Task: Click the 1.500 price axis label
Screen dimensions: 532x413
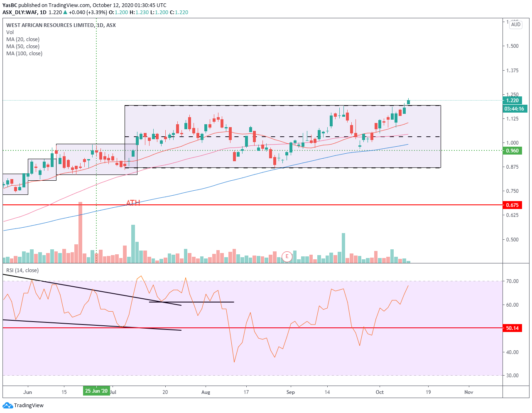Action: point(512,46)
